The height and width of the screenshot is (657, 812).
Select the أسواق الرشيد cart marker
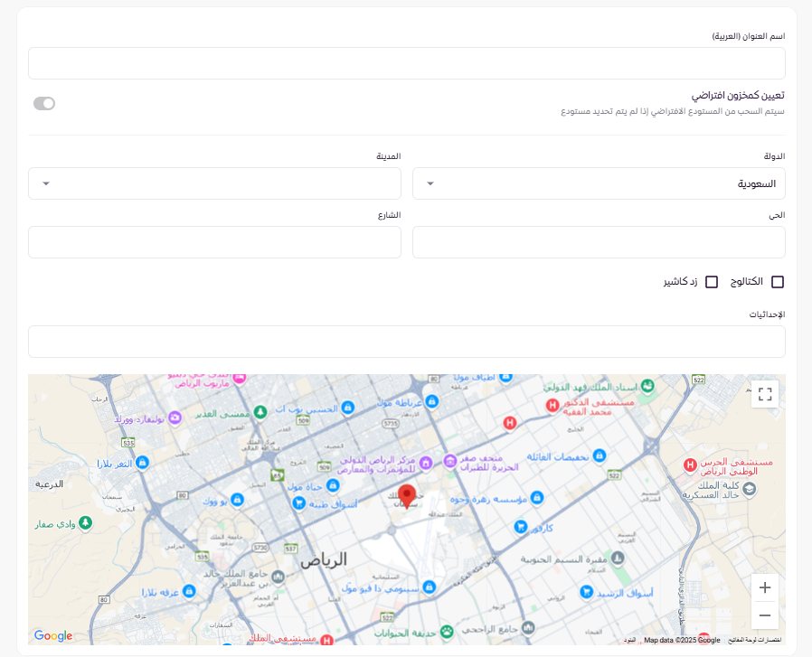point(587,592)
